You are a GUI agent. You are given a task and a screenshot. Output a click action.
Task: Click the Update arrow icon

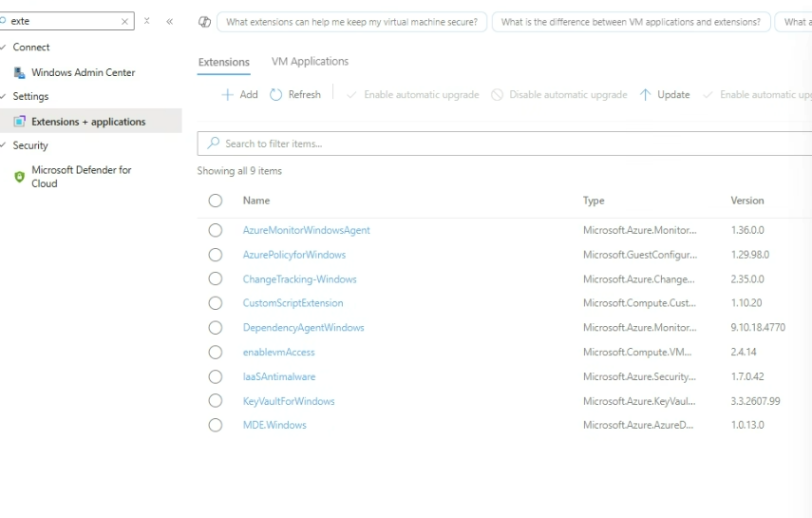pyautogui.click(x=646, y=95)
